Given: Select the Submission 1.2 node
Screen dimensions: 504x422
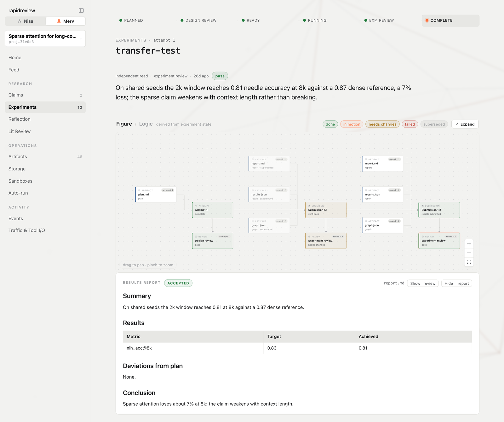Looking at the screenshot, I should pos(439,210).
